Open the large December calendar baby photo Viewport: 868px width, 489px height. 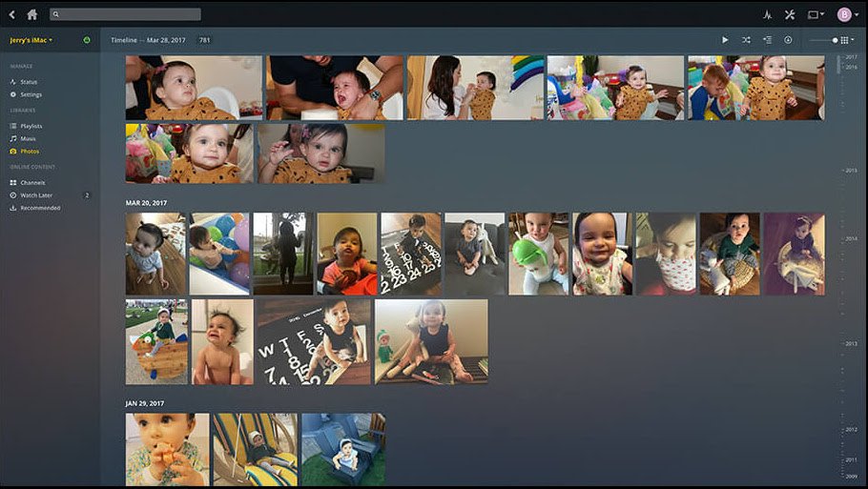click(314, 342)
